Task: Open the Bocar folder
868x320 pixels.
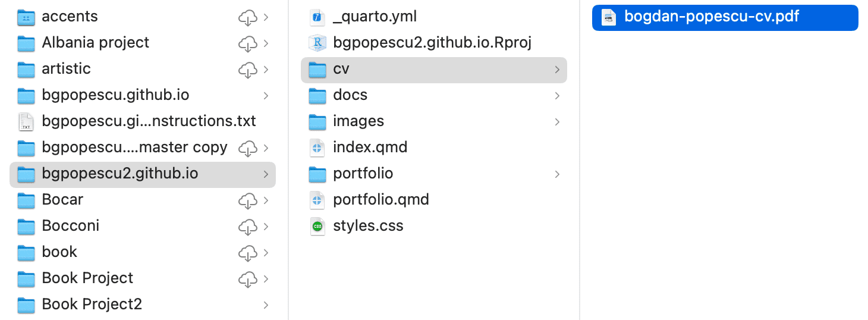Action: (x=62, y=200)
